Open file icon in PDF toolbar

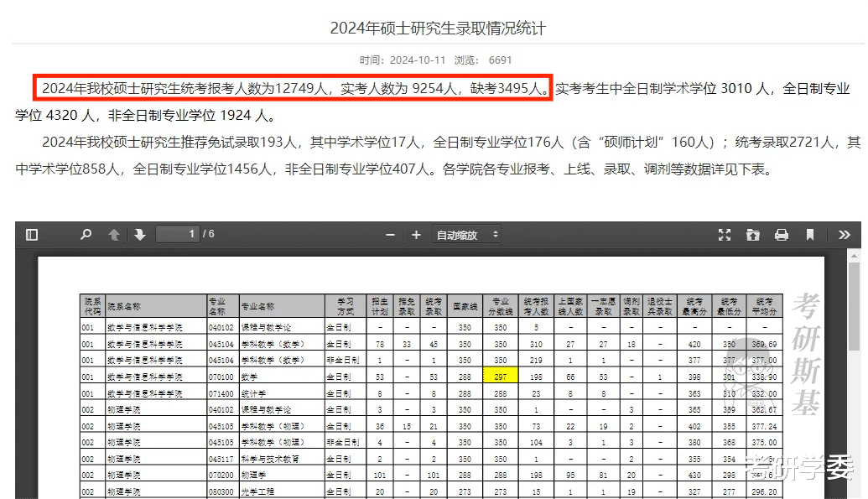[753, 235]
